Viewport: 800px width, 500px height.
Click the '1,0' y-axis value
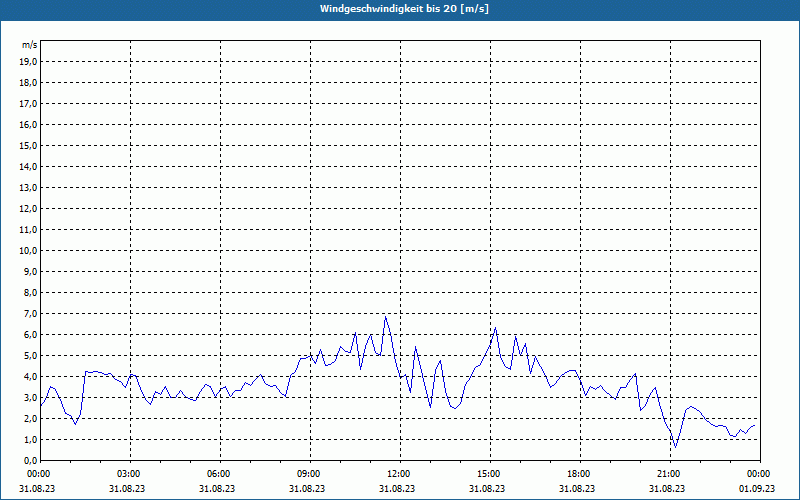click(x=30, y=440)
